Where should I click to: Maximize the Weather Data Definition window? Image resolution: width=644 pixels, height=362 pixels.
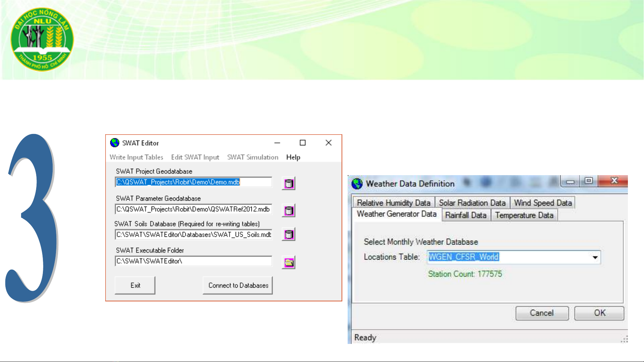click(588, 181)
